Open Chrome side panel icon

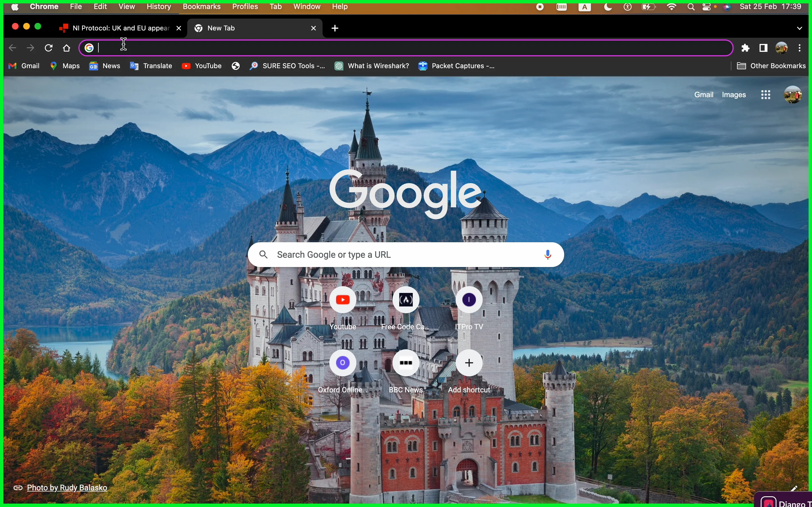[x=764, y=48]
